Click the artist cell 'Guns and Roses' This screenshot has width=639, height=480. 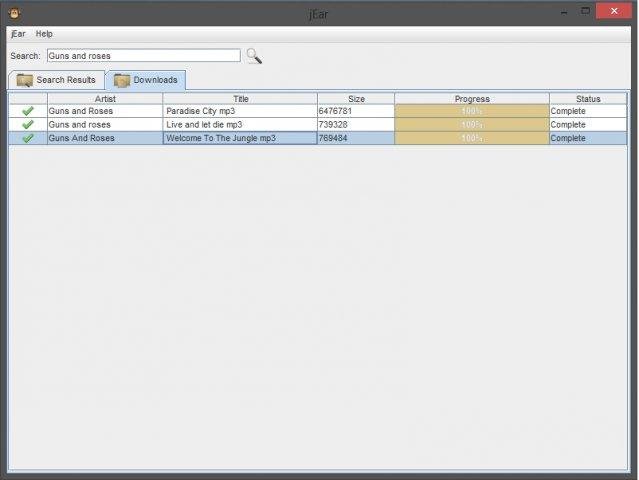pos(105,111)
